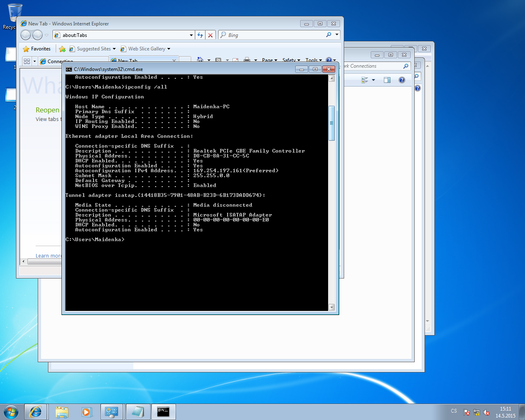This screenshot has width=525, height=420.
Task: Click the muted volume tray icon
Action: point(486,412)
